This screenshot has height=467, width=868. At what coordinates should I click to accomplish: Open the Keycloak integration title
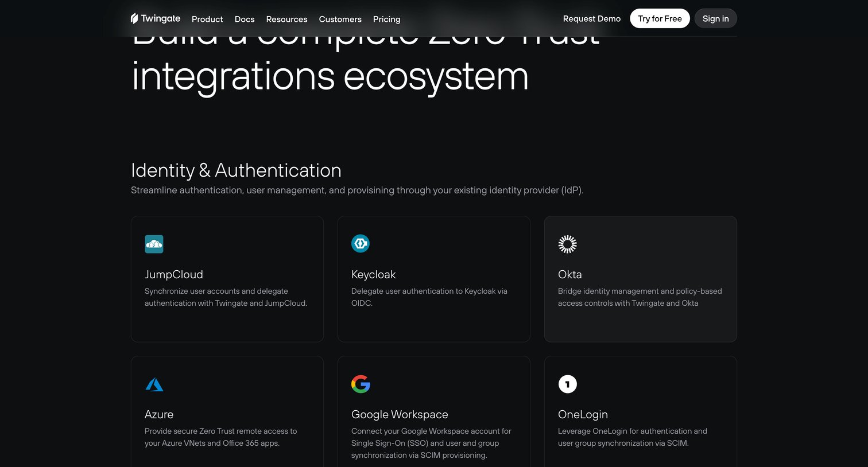[x=373, y=274]
